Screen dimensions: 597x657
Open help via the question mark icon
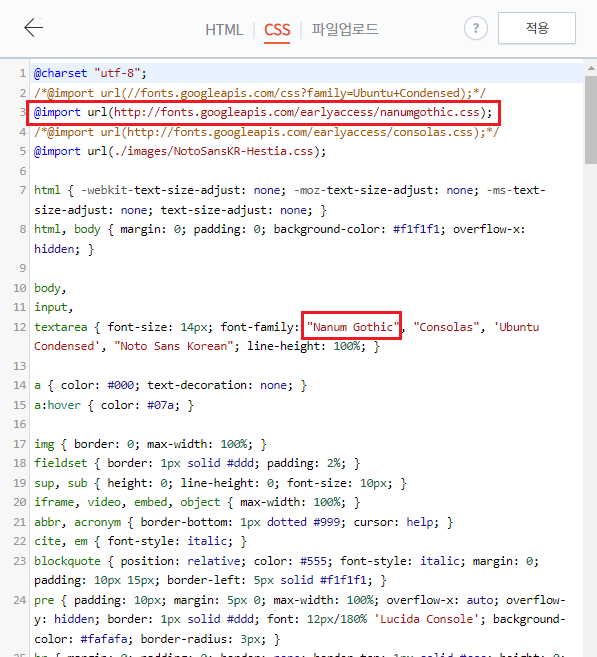pos(476,28)
